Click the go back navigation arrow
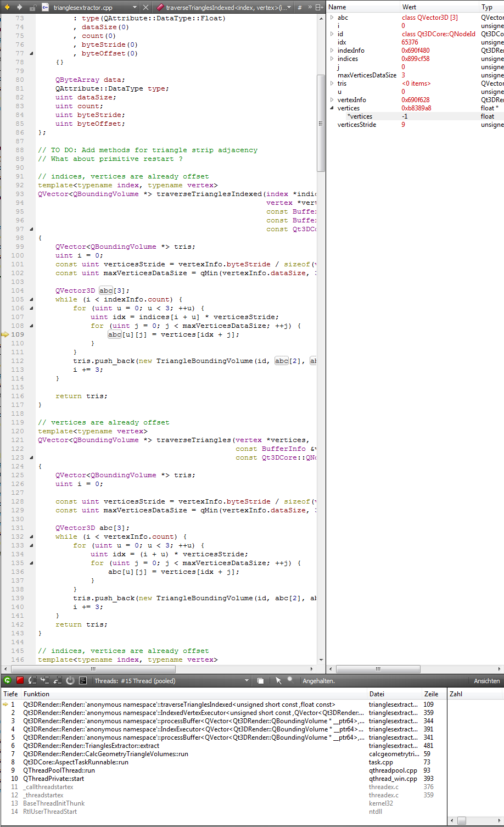 click(7, 7)
